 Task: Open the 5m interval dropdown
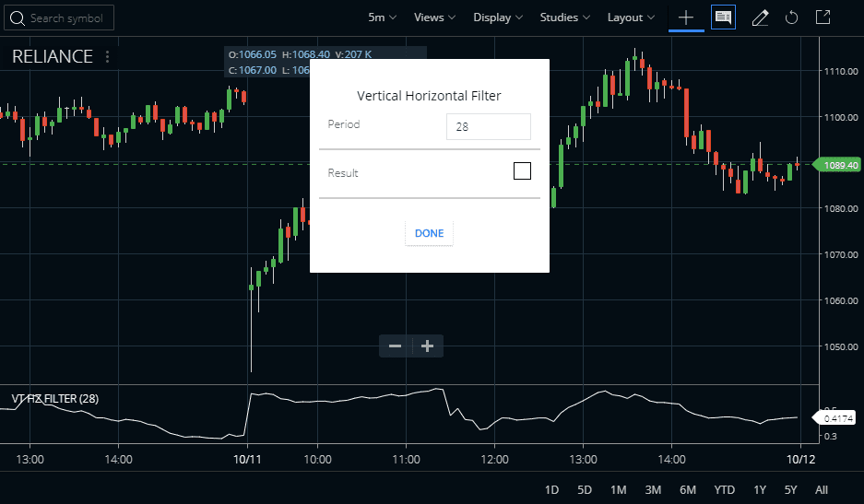[x=383, y=18]
